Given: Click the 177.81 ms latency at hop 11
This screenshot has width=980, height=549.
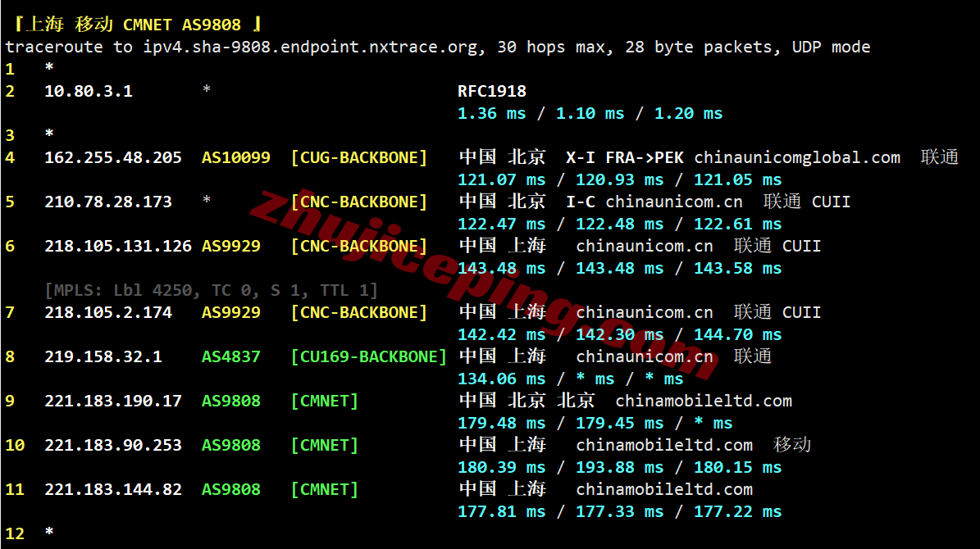Looking at the screenshot, I should pos(501,512).
